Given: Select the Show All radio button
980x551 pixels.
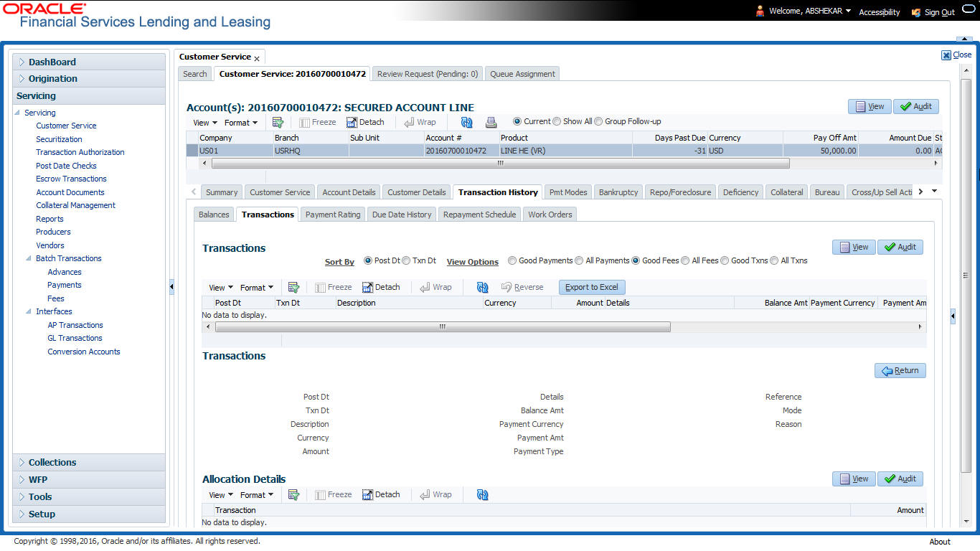Looking at the screenshot, I should 557,121.
